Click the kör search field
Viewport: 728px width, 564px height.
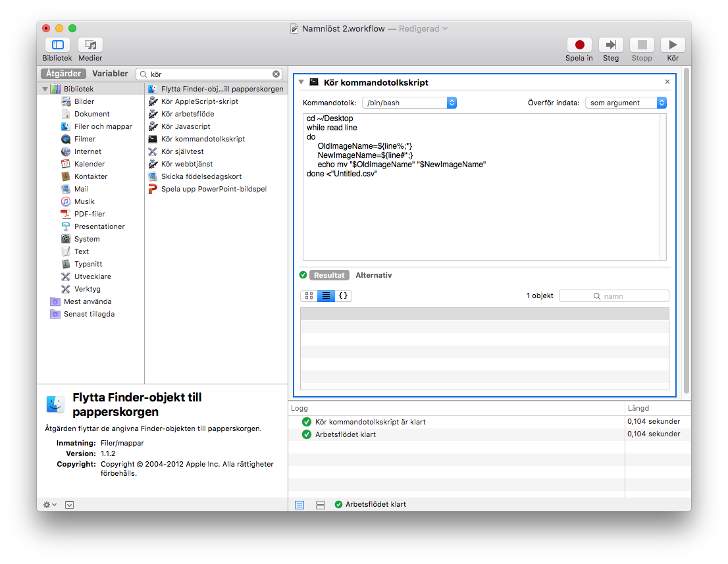tap(209, 74)
